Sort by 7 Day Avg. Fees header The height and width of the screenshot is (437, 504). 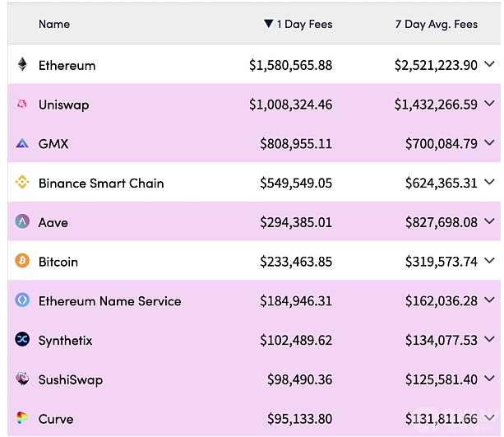coord(437,25)
